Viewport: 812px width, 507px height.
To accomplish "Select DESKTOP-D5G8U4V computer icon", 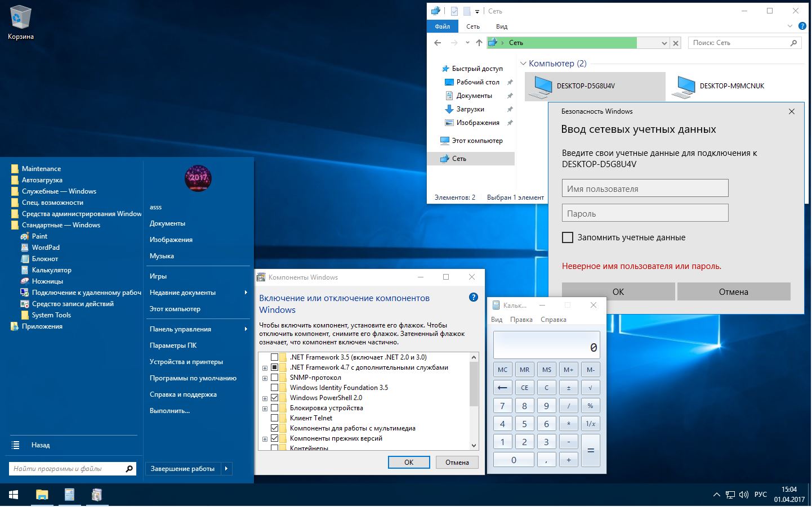I will click(x=595, y=87).
